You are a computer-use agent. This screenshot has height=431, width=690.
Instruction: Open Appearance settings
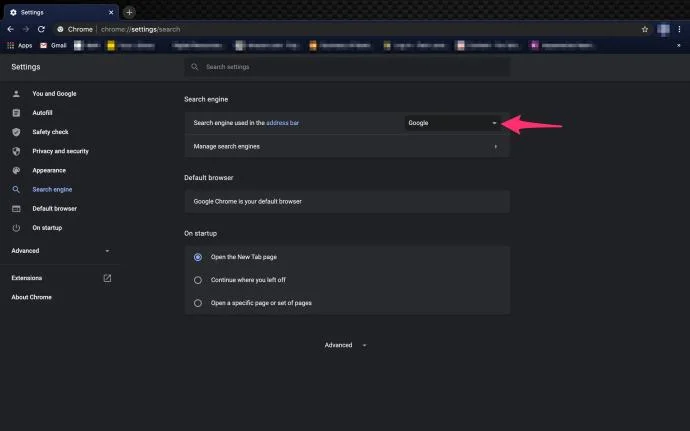click(x=49, y=170)
